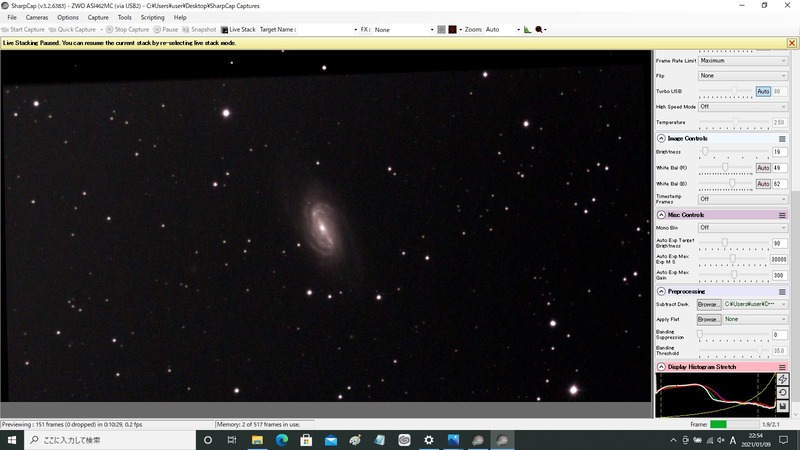The image size is (800, 450).
Task: Open the Preprocessing section menu icon
Action: [782, 292]
